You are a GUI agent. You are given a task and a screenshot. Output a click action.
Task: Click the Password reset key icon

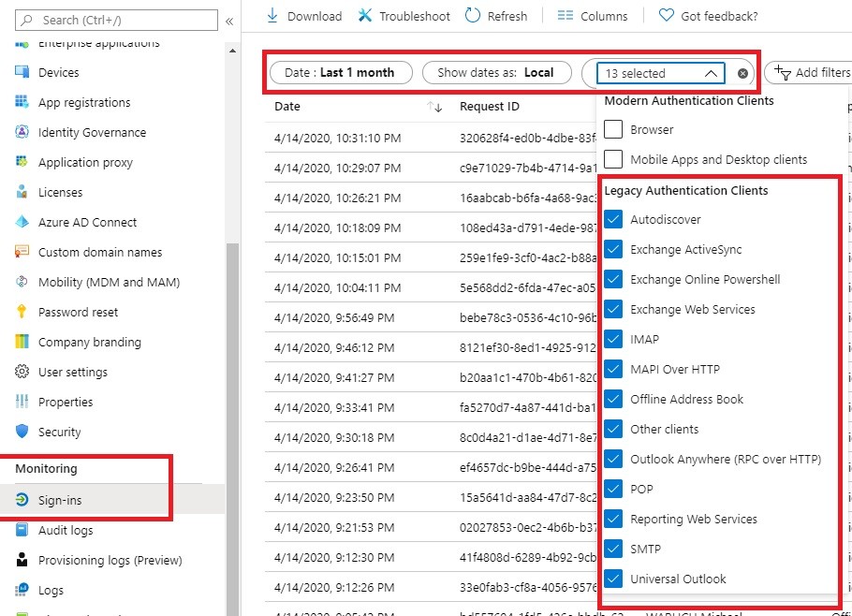tap(22, 313)
